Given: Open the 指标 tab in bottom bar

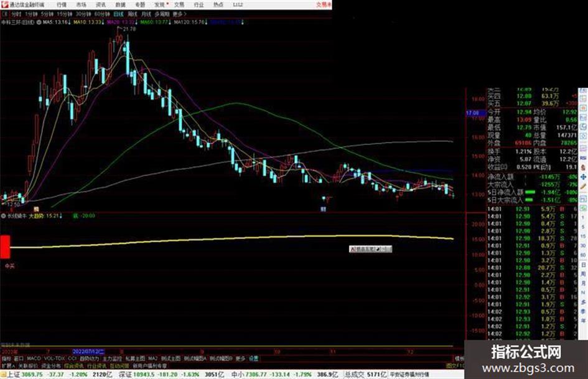Looking at the screenshot, I should point(6,358).
